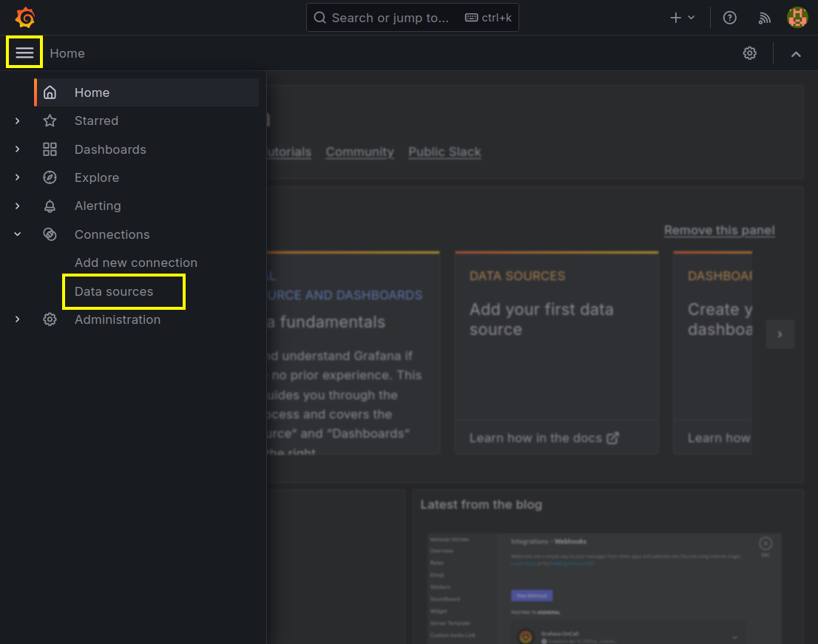Open the news RSS feed icon
The height and width of the screenshot is (644, 818).
coord(764,18)
